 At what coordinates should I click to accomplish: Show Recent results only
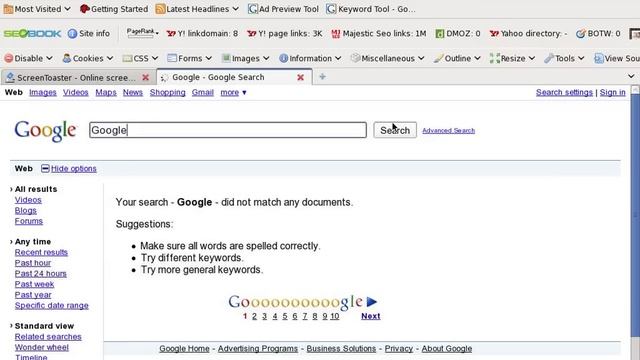click(x=41, y=252)
